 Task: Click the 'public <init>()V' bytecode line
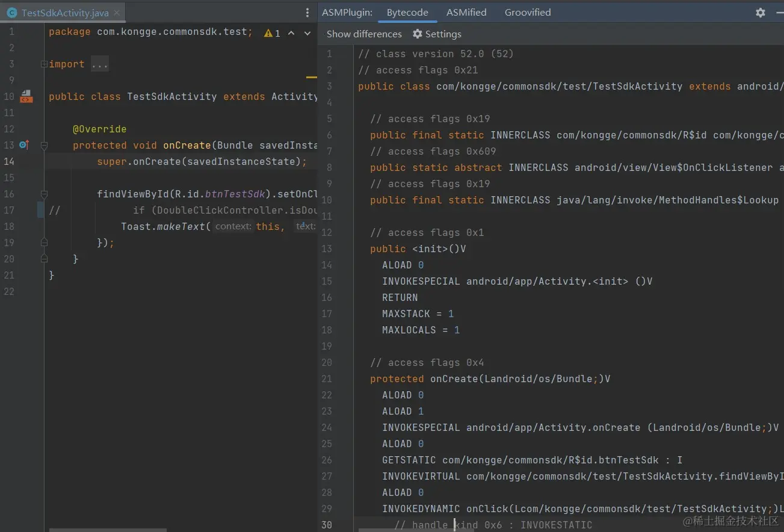point(418,249)
